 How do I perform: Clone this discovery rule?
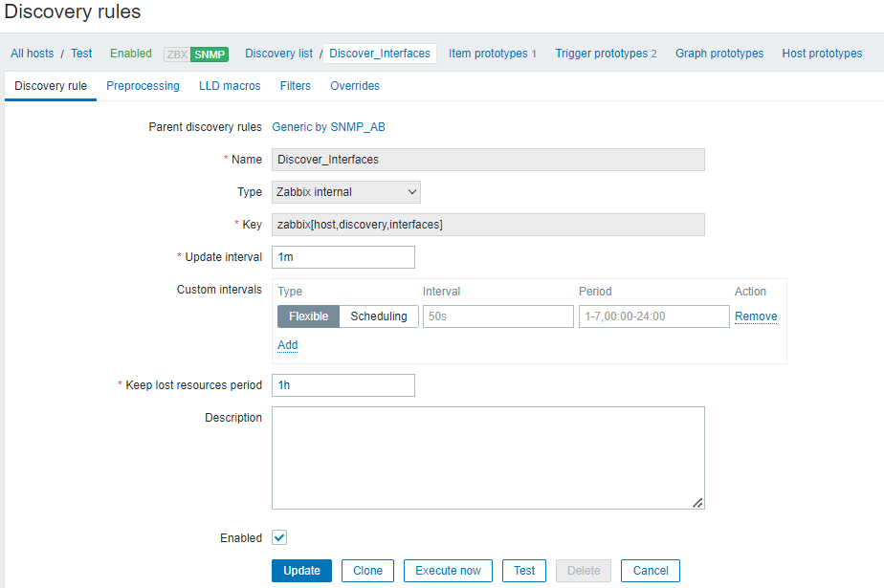[367, 571]
